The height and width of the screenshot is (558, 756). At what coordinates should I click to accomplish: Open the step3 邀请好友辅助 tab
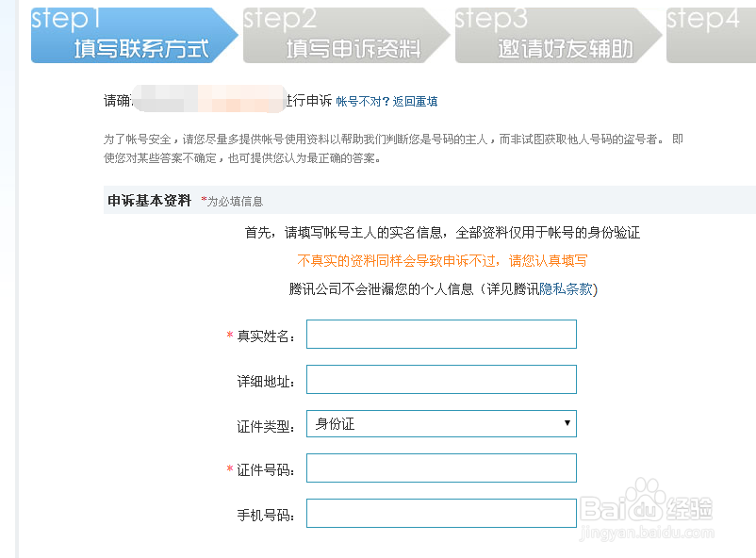click(x=558, y=35)
